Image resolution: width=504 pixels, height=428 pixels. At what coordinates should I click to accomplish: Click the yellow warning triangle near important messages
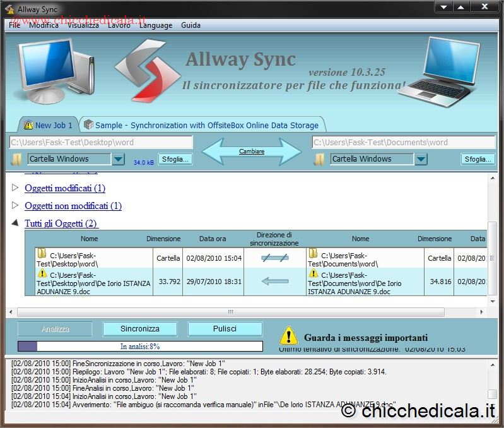(288, 336)
